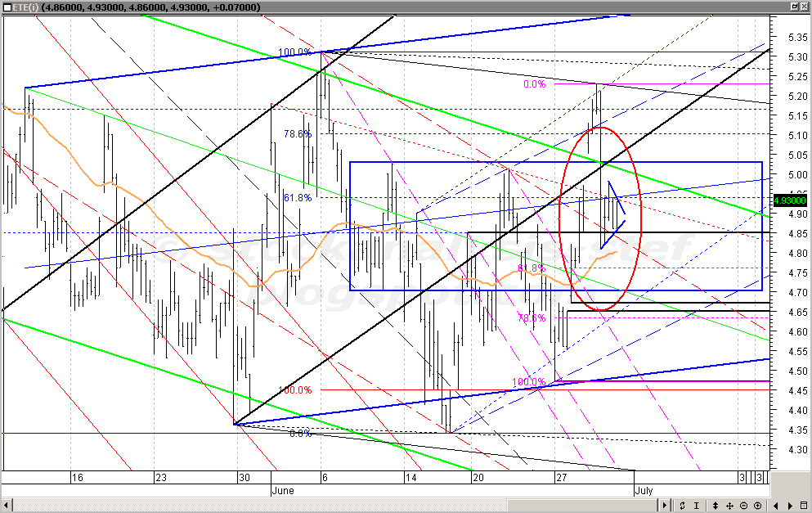
Task: Select the I-beam cursor tool icon
Action: click(697, 506)
